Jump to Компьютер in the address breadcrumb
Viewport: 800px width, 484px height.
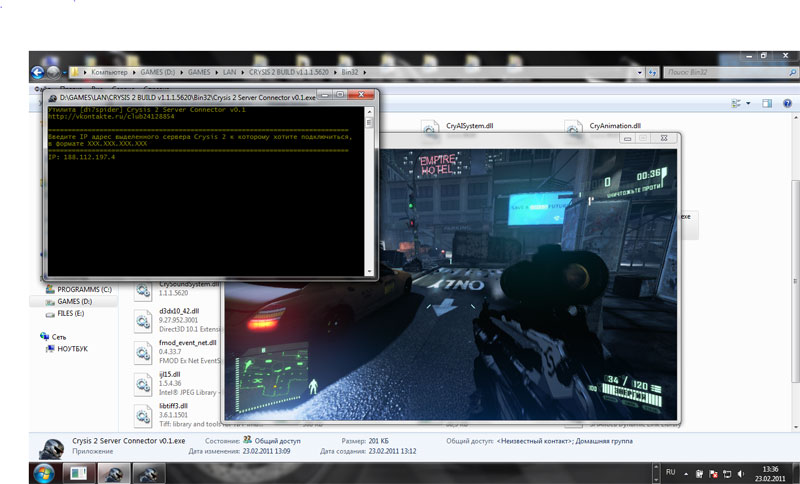[109, 72]
